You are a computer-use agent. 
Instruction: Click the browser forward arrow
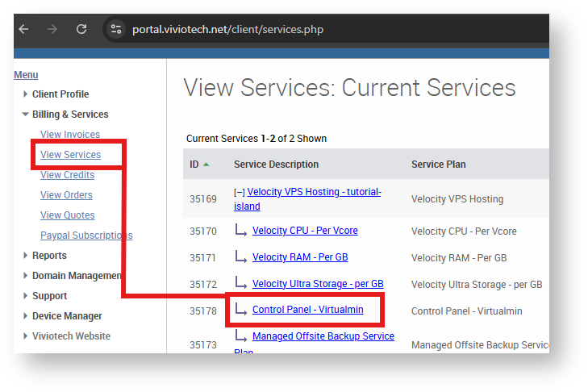pos(52,30)
